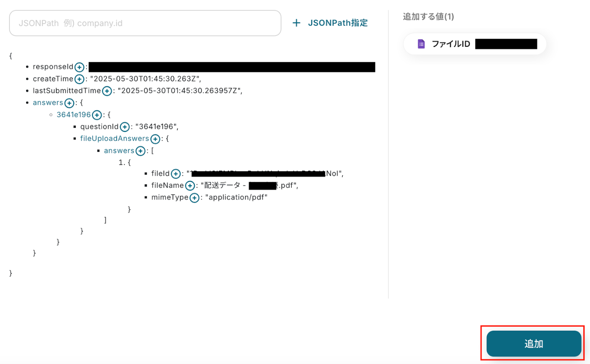Add fileUploadAnswers with its plus icon
The width and height of the screenshot is (590, 364).
[x=155, y=139]
